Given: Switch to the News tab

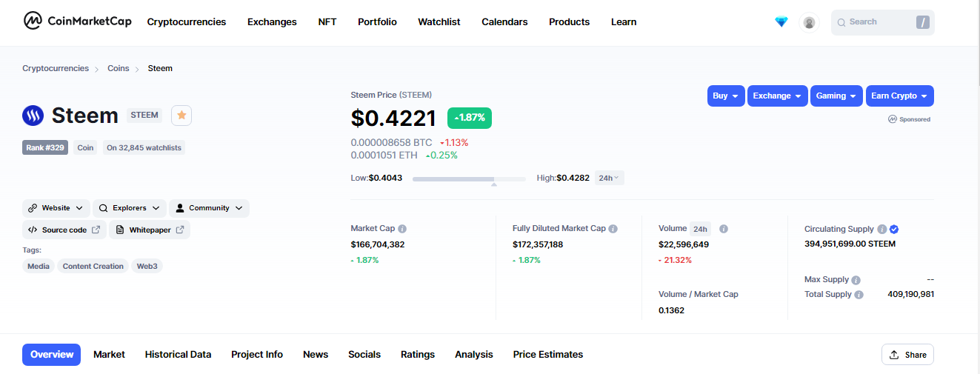Looking at the screenshot, I should click(x=316, y=355).
